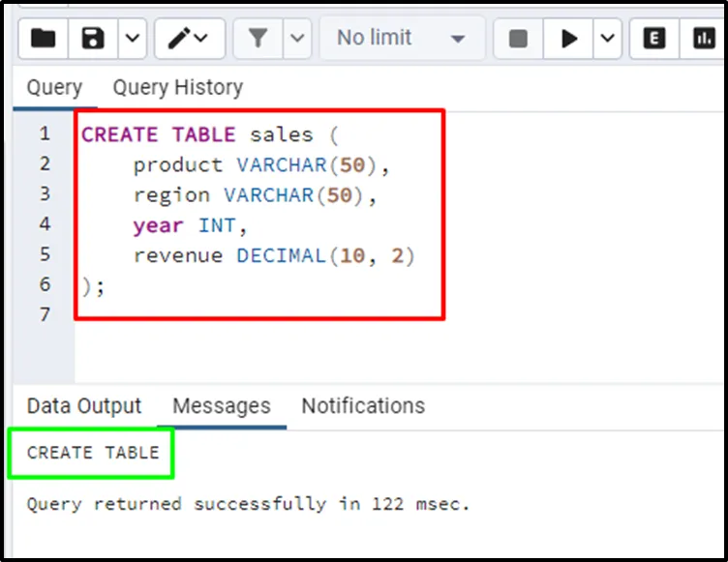Open the No limit rows dropdown

tap(400, 39)
